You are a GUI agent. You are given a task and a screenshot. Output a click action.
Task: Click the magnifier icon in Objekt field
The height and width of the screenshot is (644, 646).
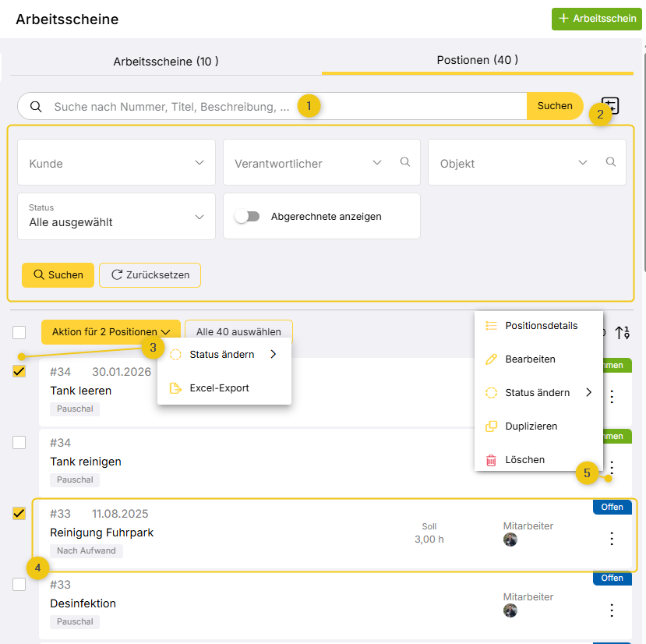(x=610, y=162)
